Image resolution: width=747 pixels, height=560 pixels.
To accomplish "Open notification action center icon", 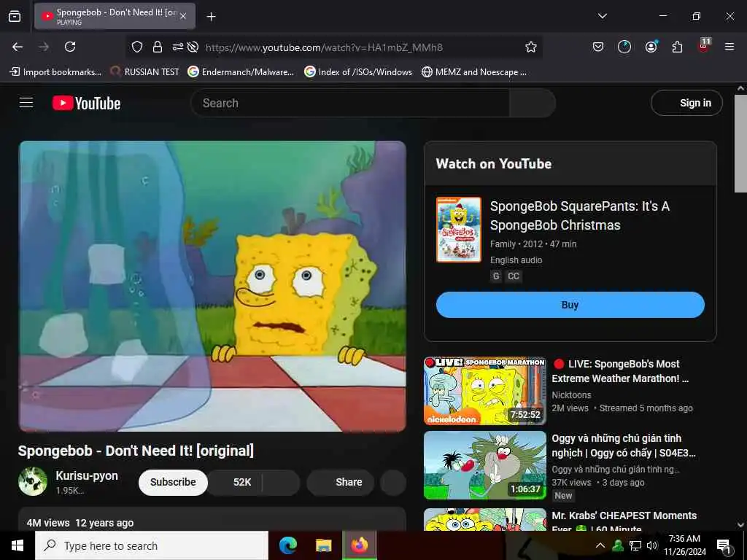I will coord(724,546).
